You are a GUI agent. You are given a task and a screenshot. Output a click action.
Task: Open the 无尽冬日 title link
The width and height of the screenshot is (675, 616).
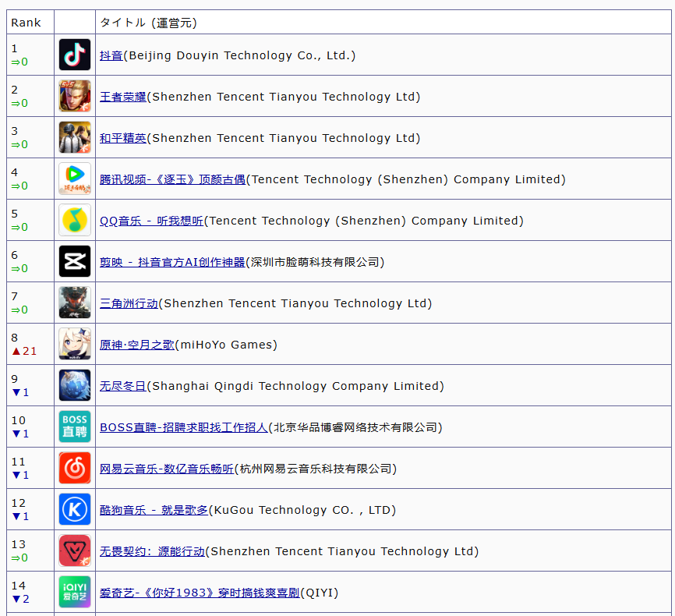(x=123, y=387)
